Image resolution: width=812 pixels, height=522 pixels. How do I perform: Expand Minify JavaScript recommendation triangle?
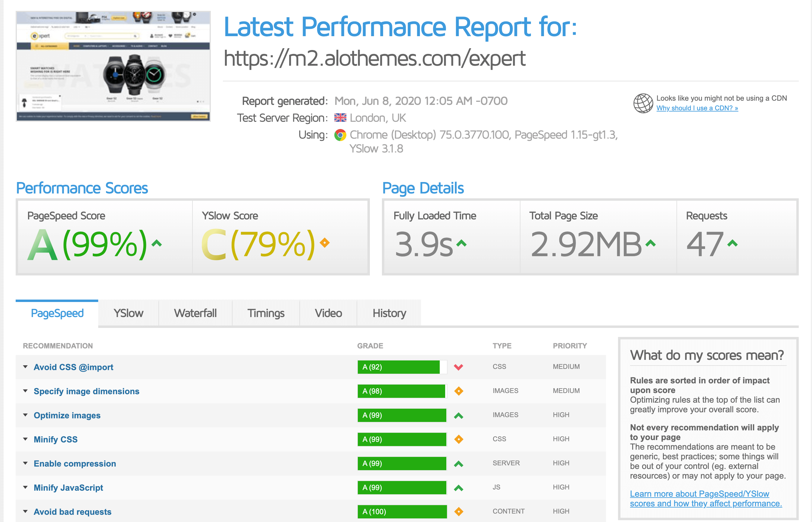point(25,487)
